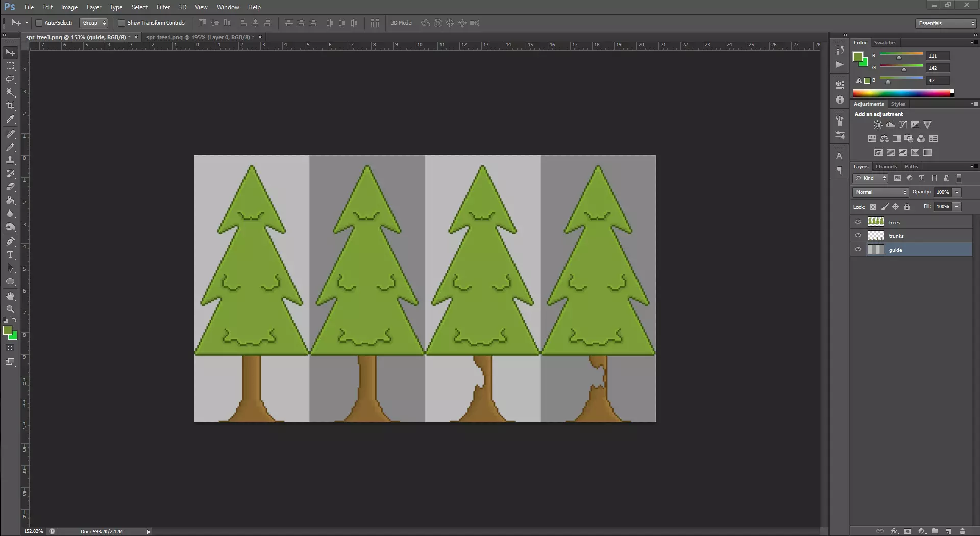The width and height of the screenshot is (980, 536).
Task: Click the delete layer trash icon
Action: coord(963,531)
